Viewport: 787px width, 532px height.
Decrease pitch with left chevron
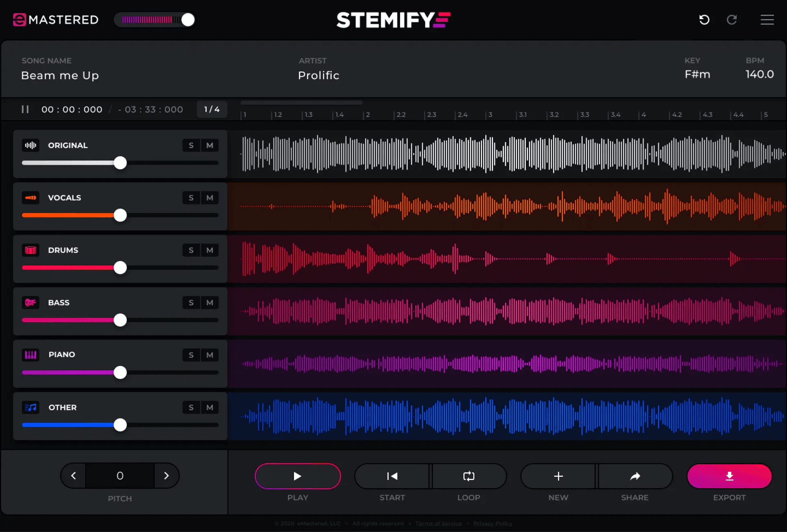pyautogui.click(x=74, y=475)
